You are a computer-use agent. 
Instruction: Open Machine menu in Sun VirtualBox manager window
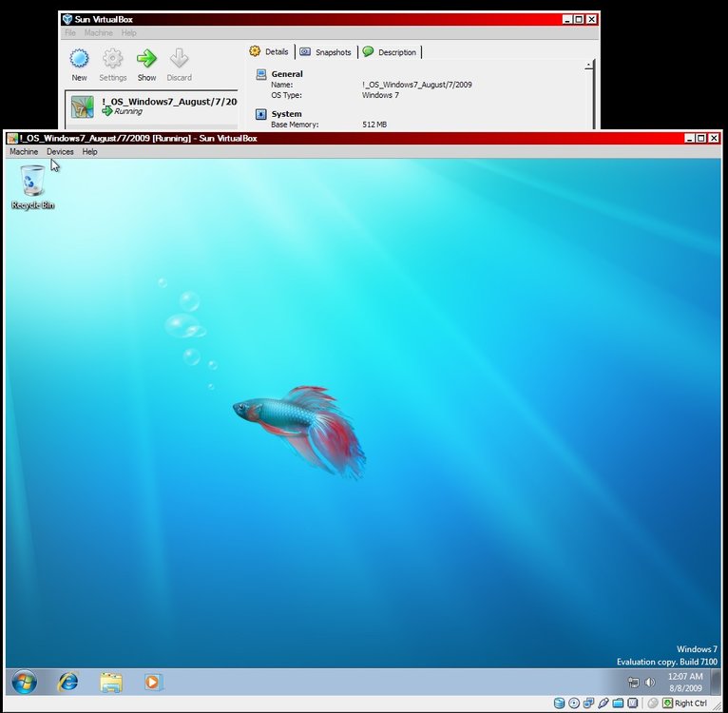point(99,33)
